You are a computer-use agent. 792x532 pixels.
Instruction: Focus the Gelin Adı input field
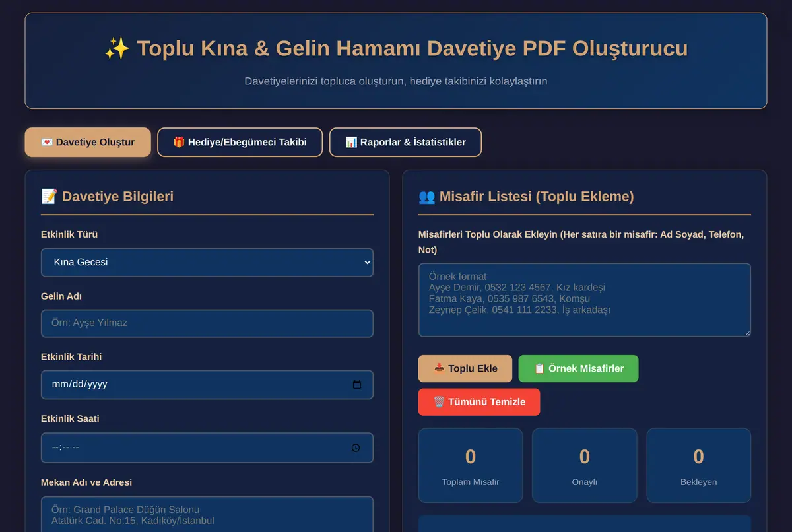pyautogui.click(x=207, y=323)
